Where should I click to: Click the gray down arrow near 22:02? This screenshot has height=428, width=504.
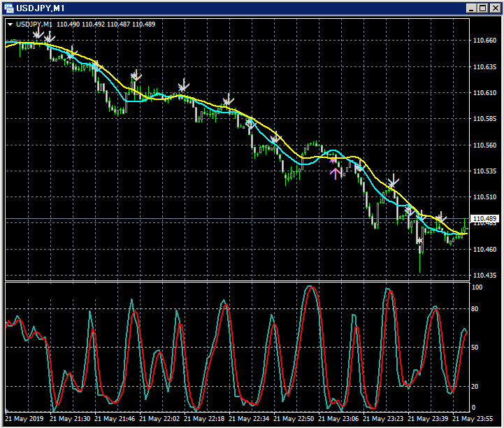coord(183,86)
